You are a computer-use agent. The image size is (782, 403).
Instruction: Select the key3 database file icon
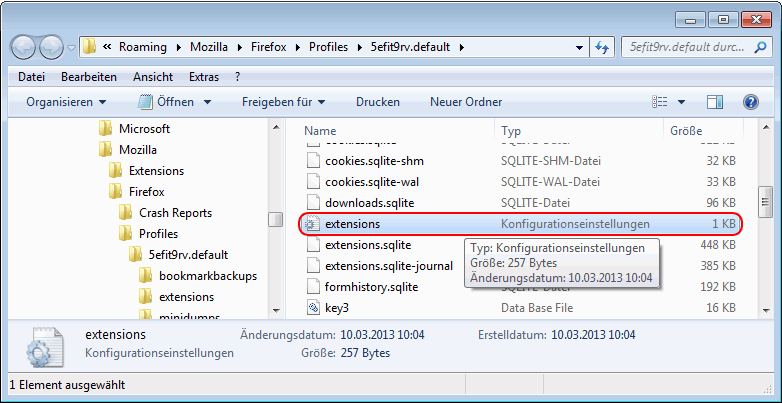click(x=312, y=308)
